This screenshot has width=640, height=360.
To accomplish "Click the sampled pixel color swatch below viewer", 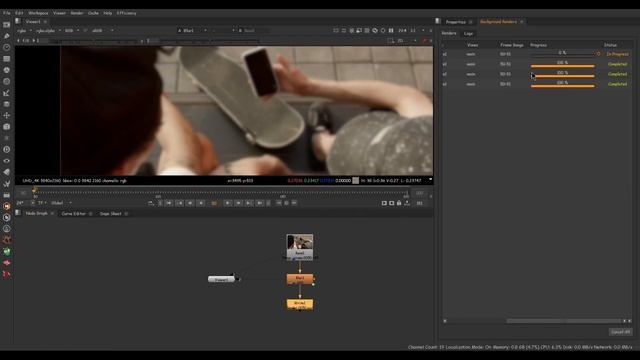I will click(356, 180).
